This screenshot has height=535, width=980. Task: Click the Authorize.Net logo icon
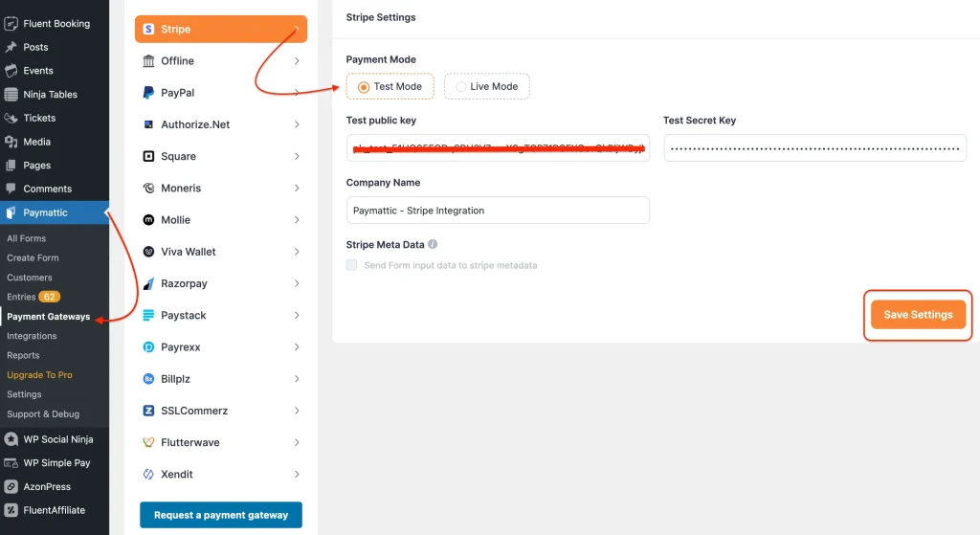(148, 124)
